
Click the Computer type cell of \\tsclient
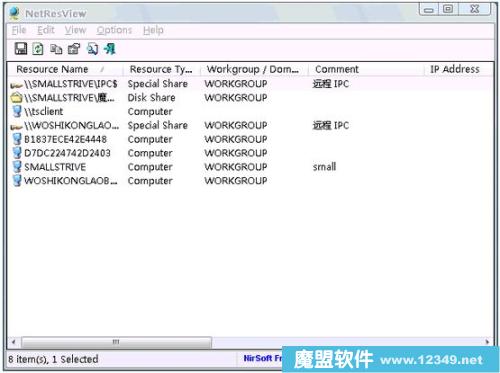coord(150,112)
